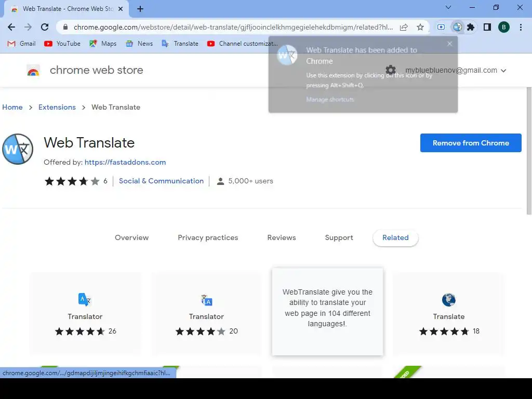
Task: Open Maps bookmark
Action: [103, 44]
